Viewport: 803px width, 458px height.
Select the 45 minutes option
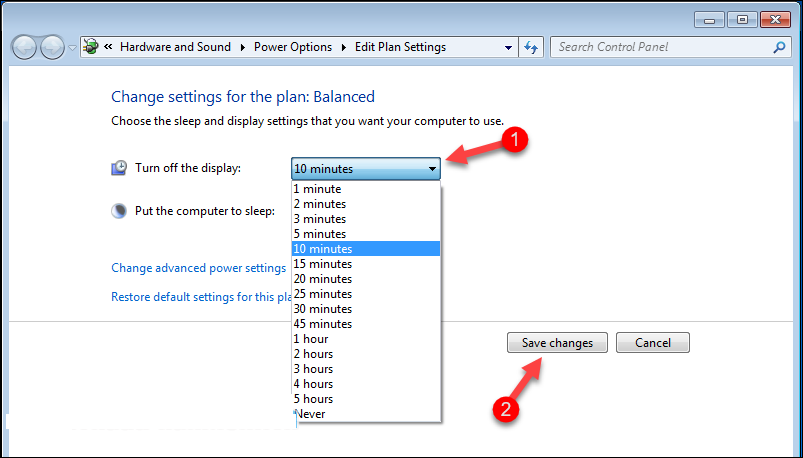click(322, 324)
